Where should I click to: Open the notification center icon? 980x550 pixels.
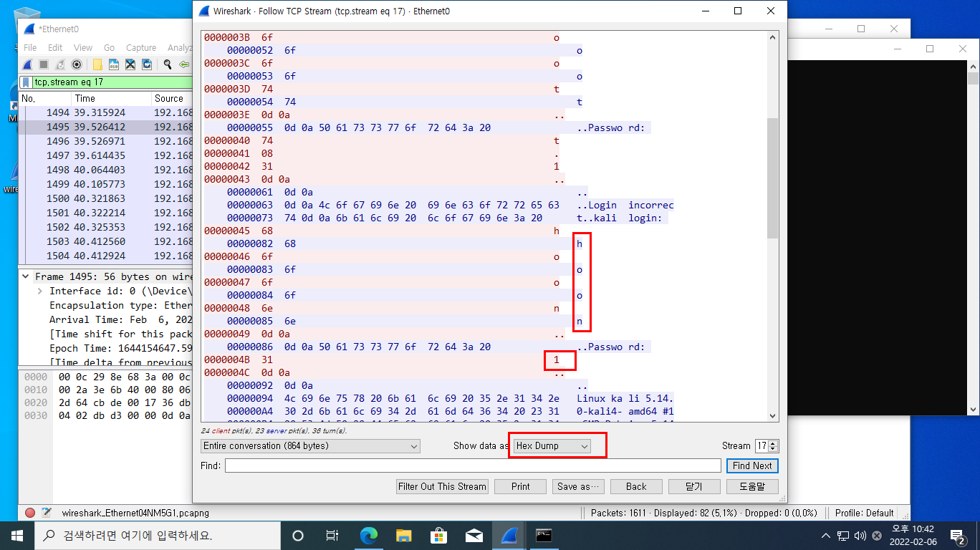(958, 535)
